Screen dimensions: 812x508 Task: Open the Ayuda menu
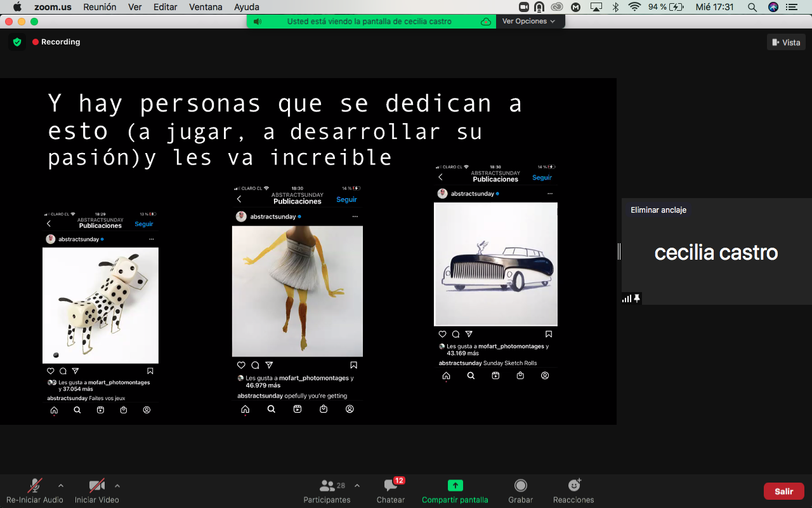click(x=246, y=7)
